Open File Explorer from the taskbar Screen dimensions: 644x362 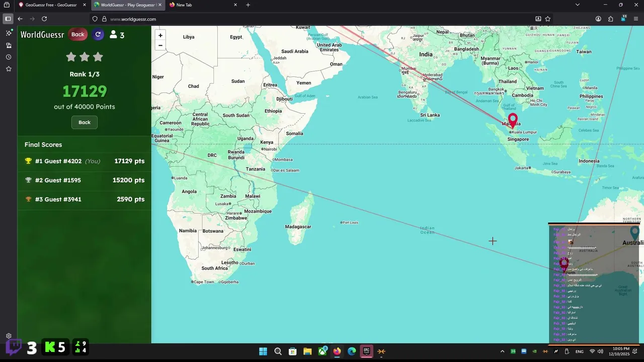pyautogui.click(x=307, y=351)
